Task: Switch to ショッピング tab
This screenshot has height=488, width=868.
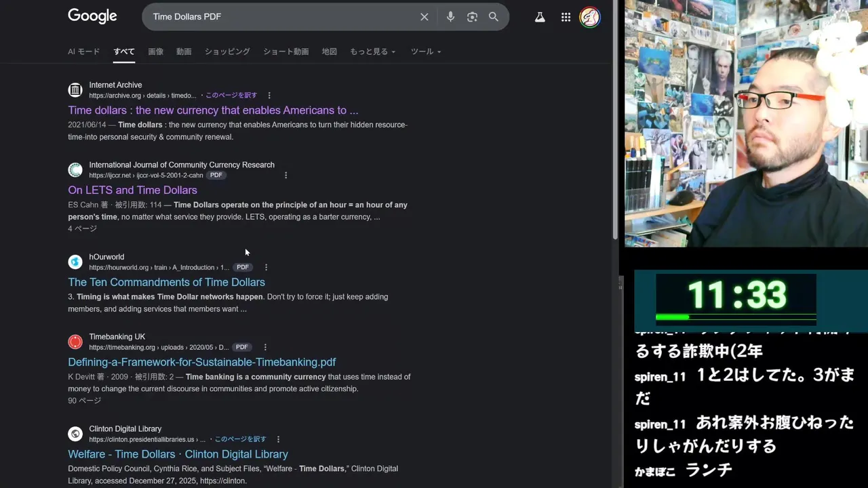Action: coord(227,52)
